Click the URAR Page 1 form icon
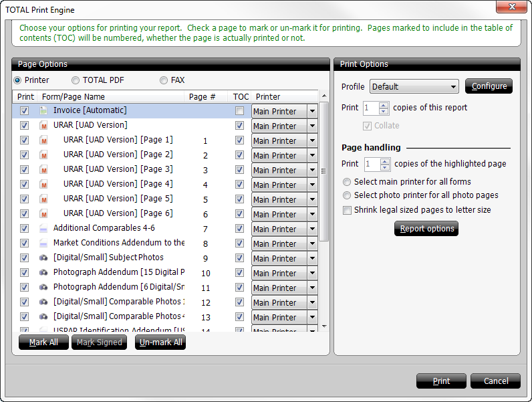Viewport: 532px width, 402px height. tap(43, 140)
